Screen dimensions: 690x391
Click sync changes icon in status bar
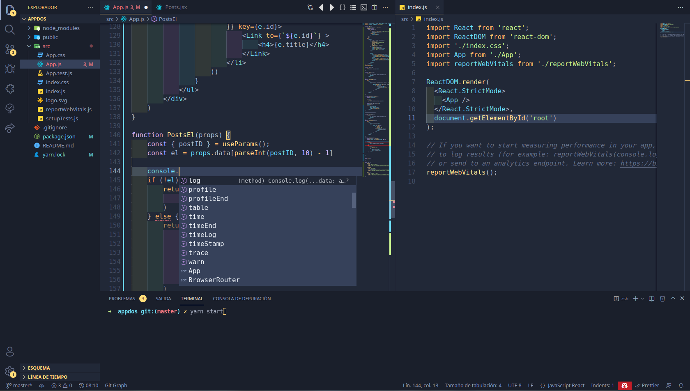[41, 386]
